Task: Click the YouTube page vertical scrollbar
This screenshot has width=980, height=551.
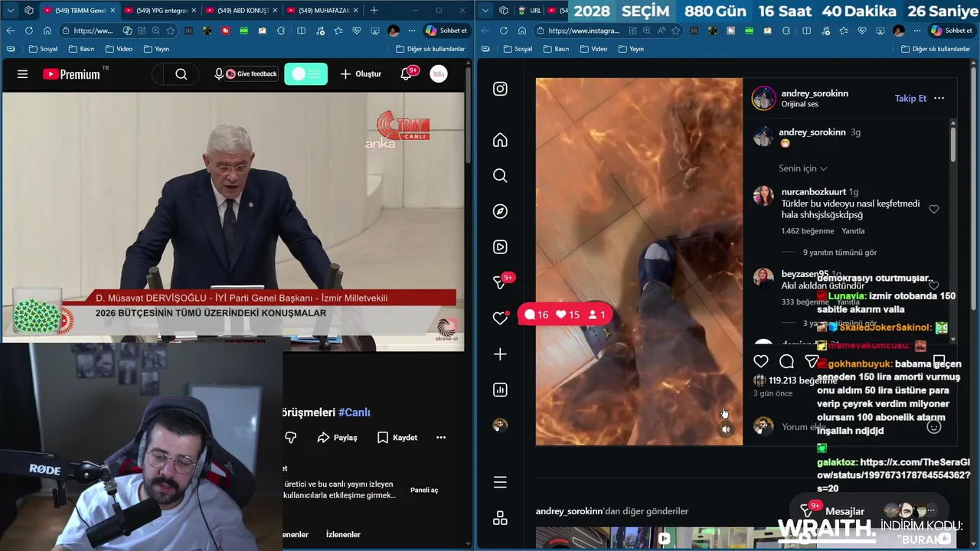Action: click(468, 115)
